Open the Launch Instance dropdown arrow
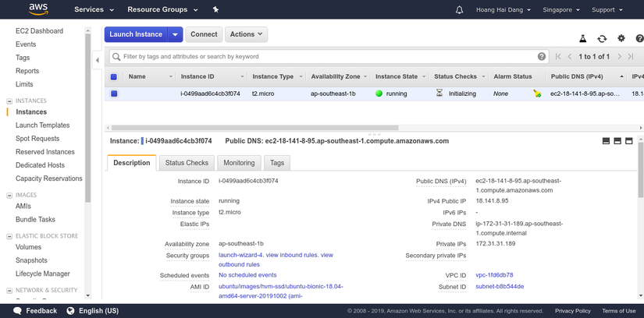The width and height of the screenshot is (644, 318). pyautogui.click(x=176, y=34)
